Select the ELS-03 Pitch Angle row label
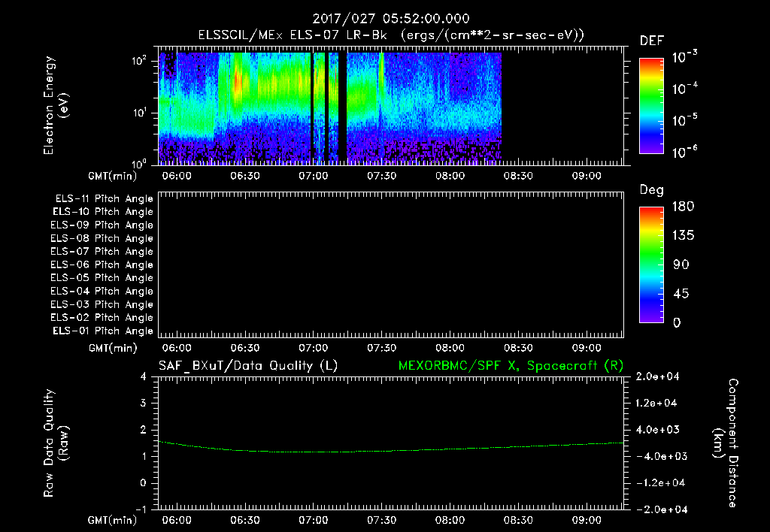This screenshot has height=532, width=770. [x=102, y=305]
